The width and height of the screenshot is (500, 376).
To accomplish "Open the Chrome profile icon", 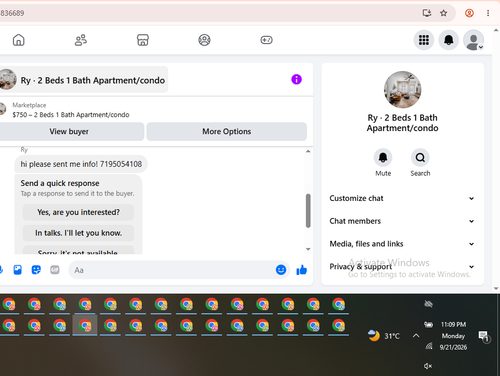I will 469,13.
